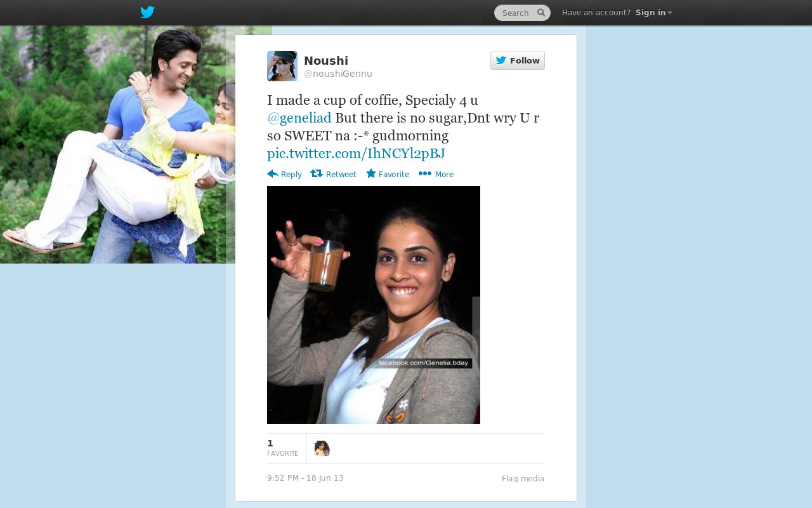Open Noushi's profile avatar
This screenshot has height=508, width=812.
(x=282, y=66)
